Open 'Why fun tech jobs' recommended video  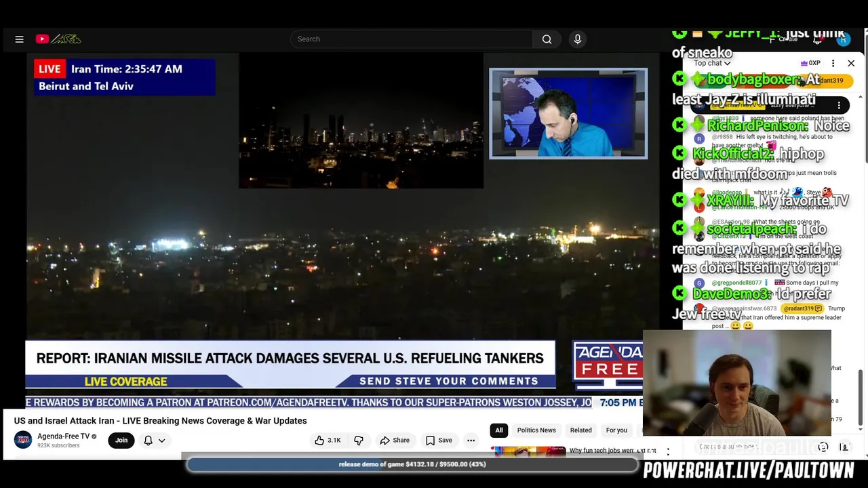coord(613,451)
